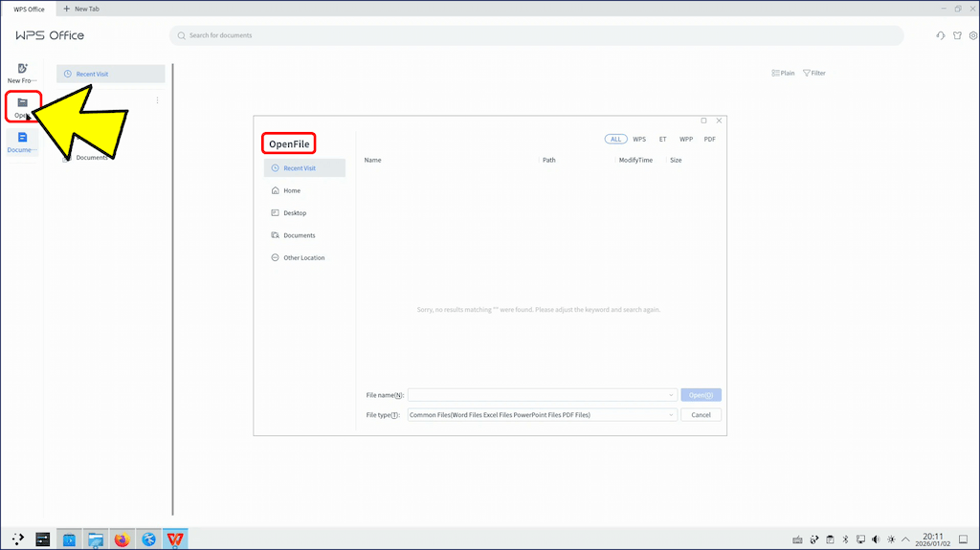980x550 pixels.
Task: Expand the File type dropdown arrow
Action: [x=672, y=415]
